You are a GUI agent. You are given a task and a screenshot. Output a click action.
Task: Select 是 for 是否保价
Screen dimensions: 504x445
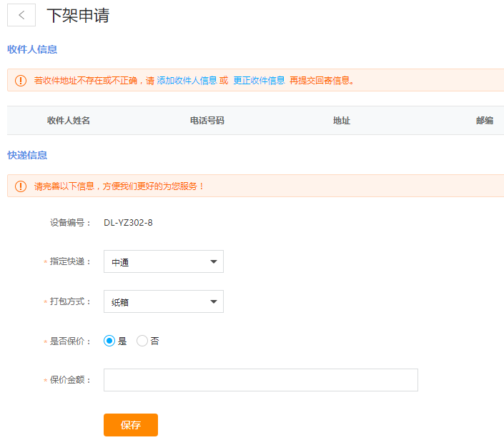point(109,341)
